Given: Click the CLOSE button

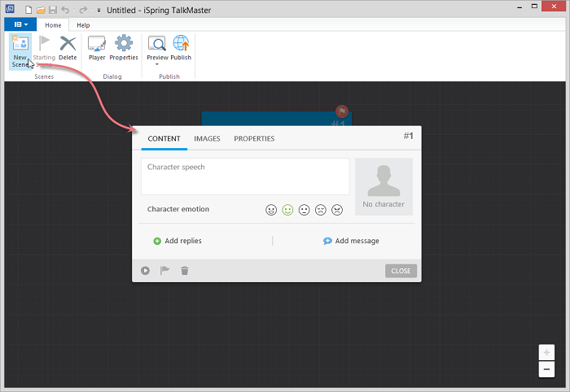Looking at the screenshot, I should 401,271.
